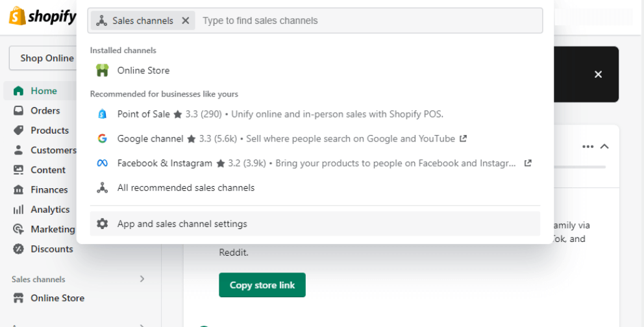Open Google channel external link icon

coord(463,139)
